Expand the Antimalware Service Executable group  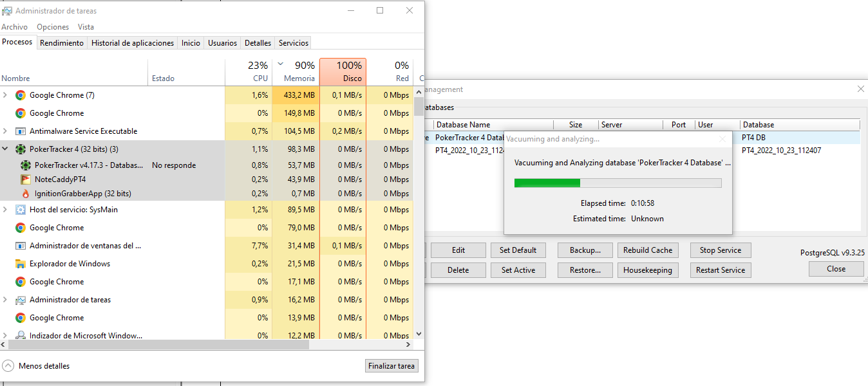pyautogui.click(x=6, y=131)
